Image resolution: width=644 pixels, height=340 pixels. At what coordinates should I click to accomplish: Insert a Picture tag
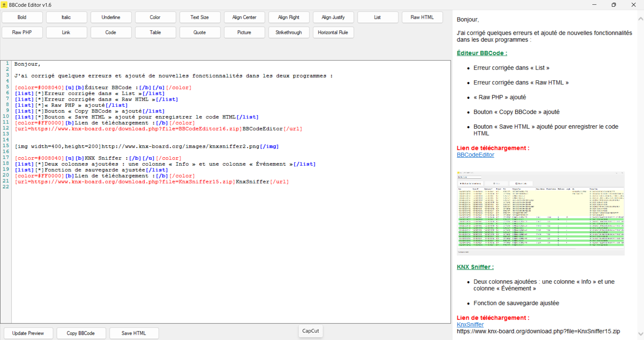click(244, 33)
